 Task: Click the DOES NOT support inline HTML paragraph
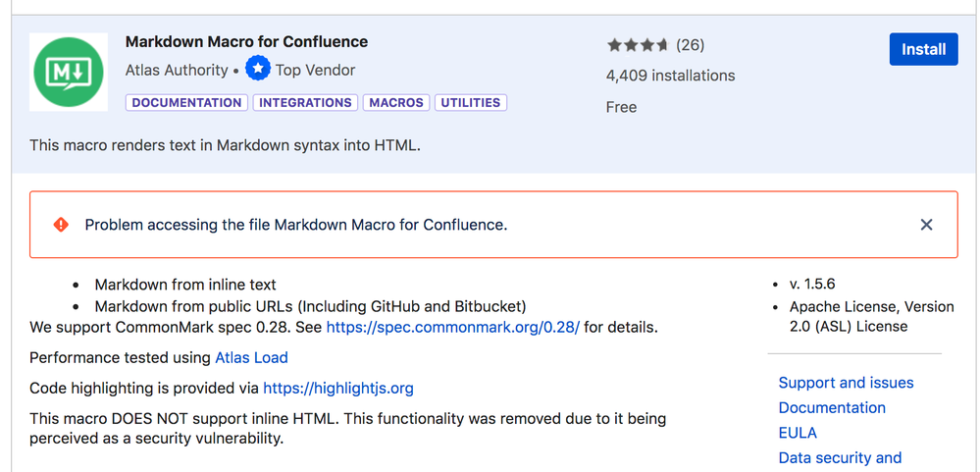[347, 428]
